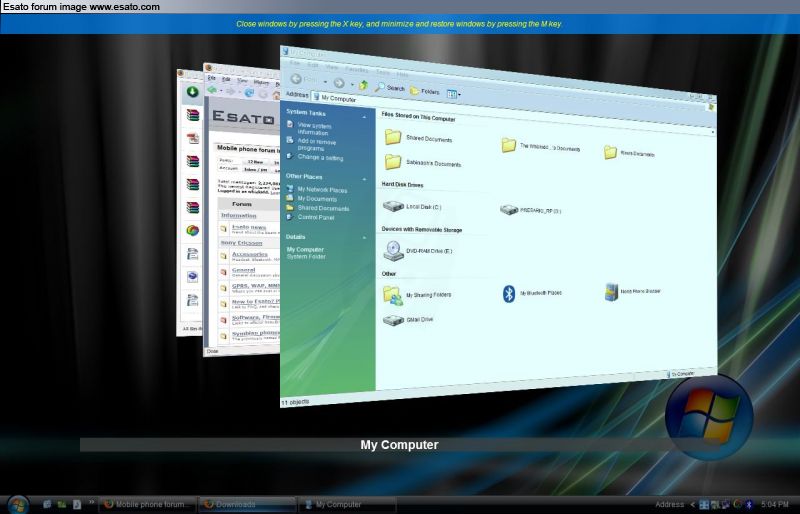Click the green Back arrow in Firefox
This screenshot has width=800, height=514.
(212, 90)
